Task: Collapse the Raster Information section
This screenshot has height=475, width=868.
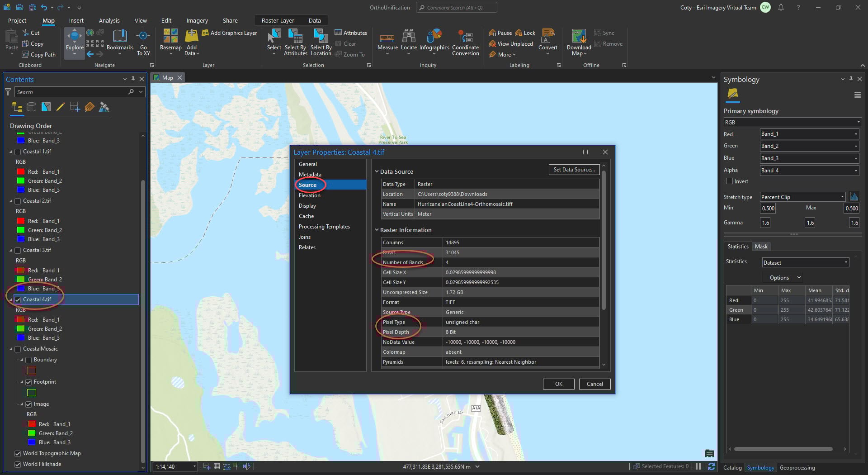Action: click(377, 230)
